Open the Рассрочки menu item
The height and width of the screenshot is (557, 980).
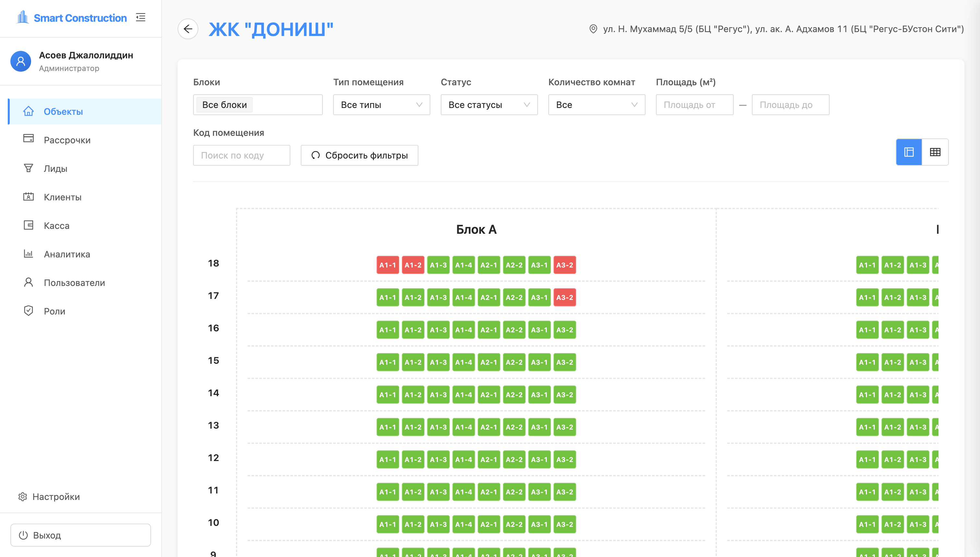85,140
